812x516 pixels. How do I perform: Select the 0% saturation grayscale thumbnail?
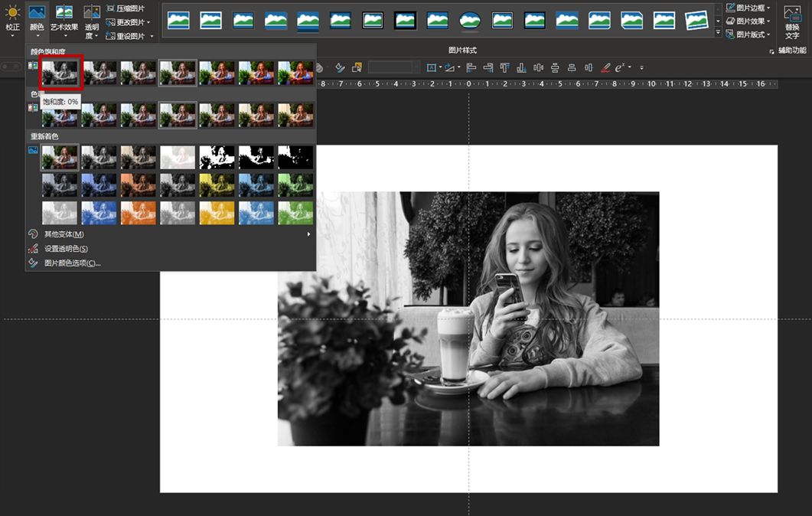coord(60,73)
